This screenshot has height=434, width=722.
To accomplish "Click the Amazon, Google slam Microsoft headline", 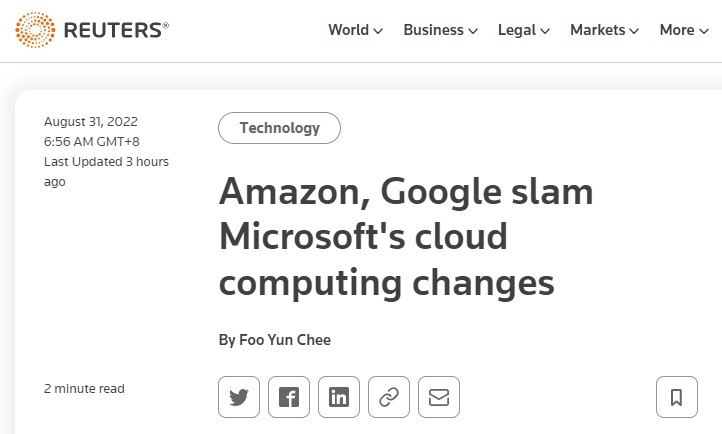I will tap(406, 237).
